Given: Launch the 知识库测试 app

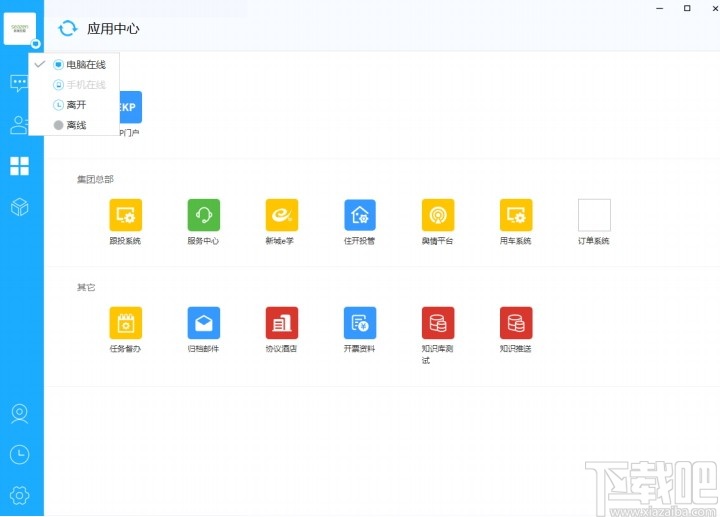Looking at the screenshot, I should 438,323.
